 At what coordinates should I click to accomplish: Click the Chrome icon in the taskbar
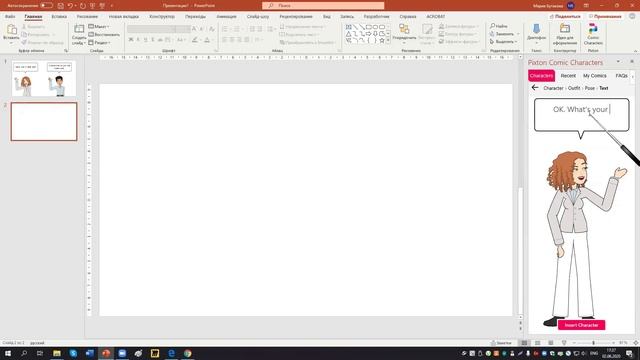188,353
